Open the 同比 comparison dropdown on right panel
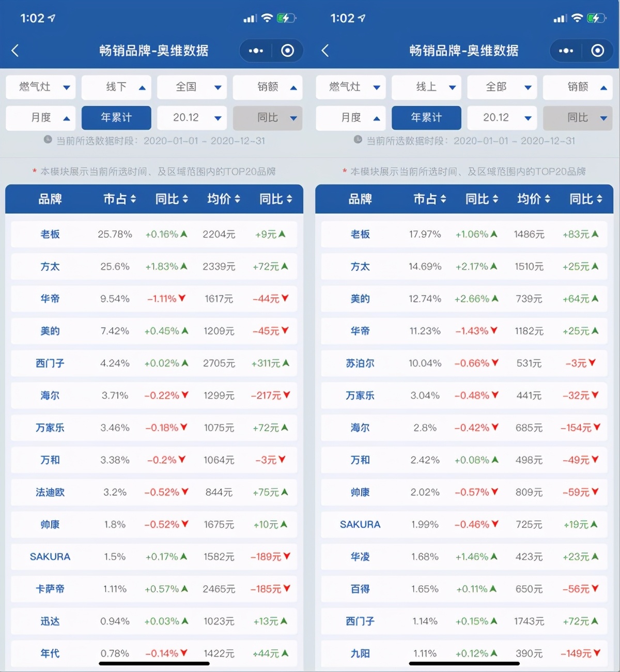Screen dimensions: 620x672 click(578, 118)
